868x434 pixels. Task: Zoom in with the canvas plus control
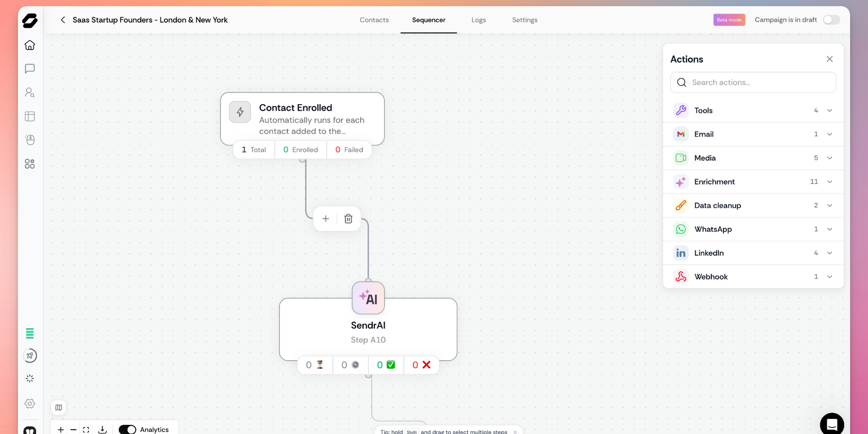pyautogui.click(x=61, y=430)
